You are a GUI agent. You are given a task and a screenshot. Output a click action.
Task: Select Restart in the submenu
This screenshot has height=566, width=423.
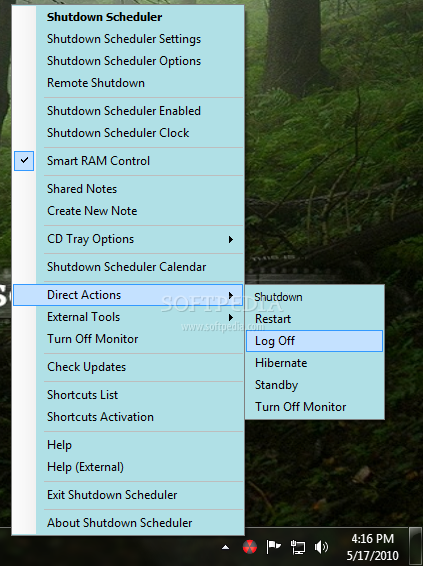[314, 319]
